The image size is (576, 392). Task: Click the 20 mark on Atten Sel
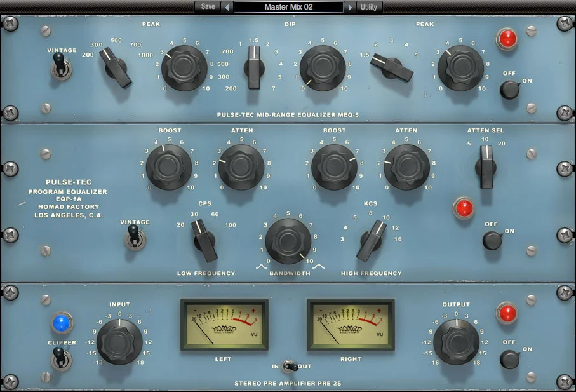coord(501,144)
